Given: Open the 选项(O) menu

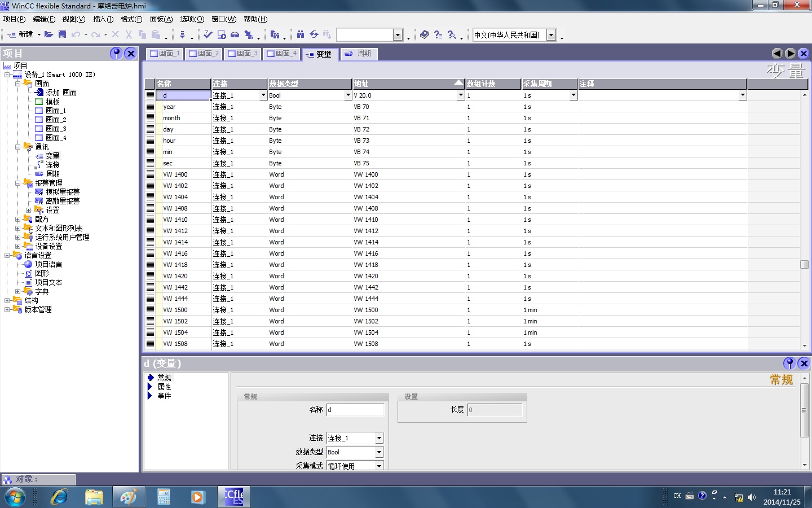Looking at the screenshot, I should pyautogui.click(x=192, y=19).
